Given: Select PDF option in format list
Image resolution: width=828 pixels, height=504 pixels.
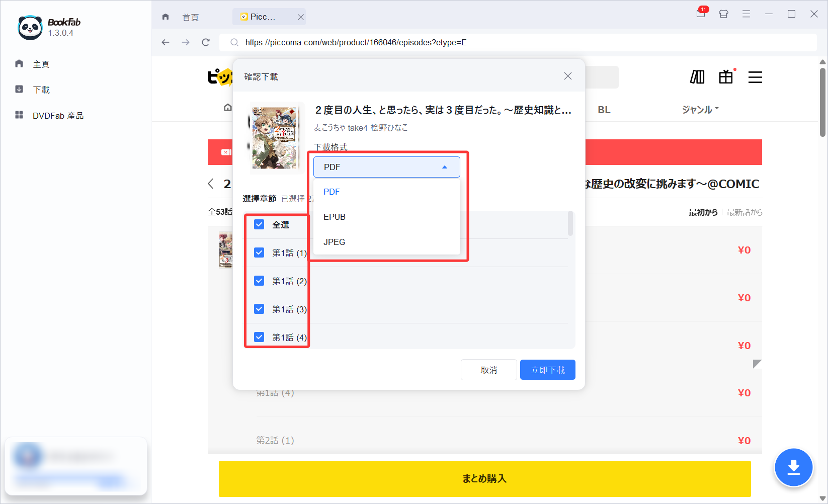Looking at the screenshot, I should click(387, 192).
